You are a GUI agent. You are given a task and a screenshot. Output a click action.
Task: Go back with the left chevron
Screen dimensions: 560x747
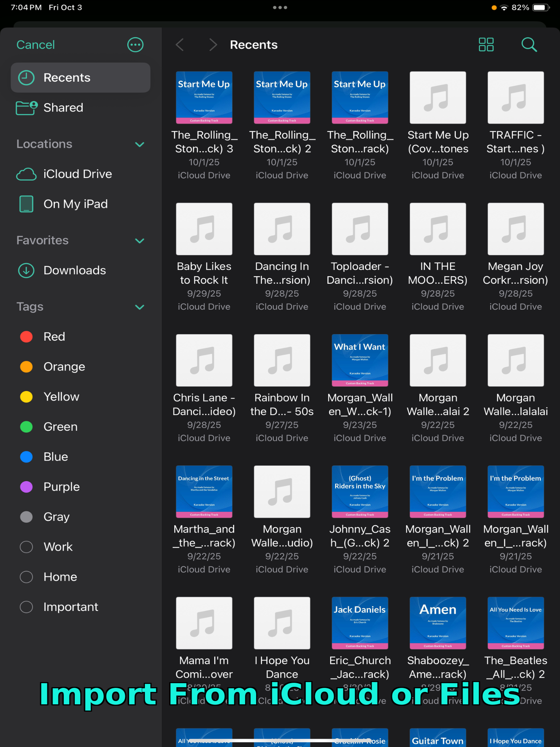(180, 45)
